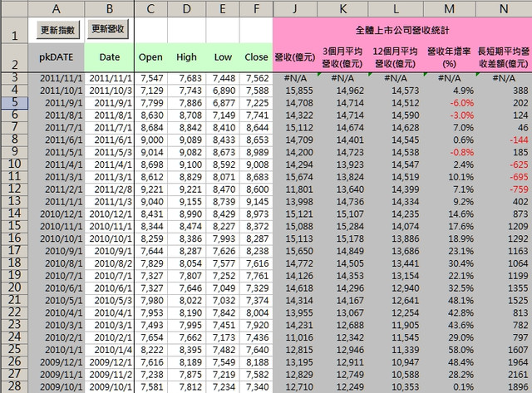
Task: Click the #N/A cell in column J
Action: pos(295,78)
